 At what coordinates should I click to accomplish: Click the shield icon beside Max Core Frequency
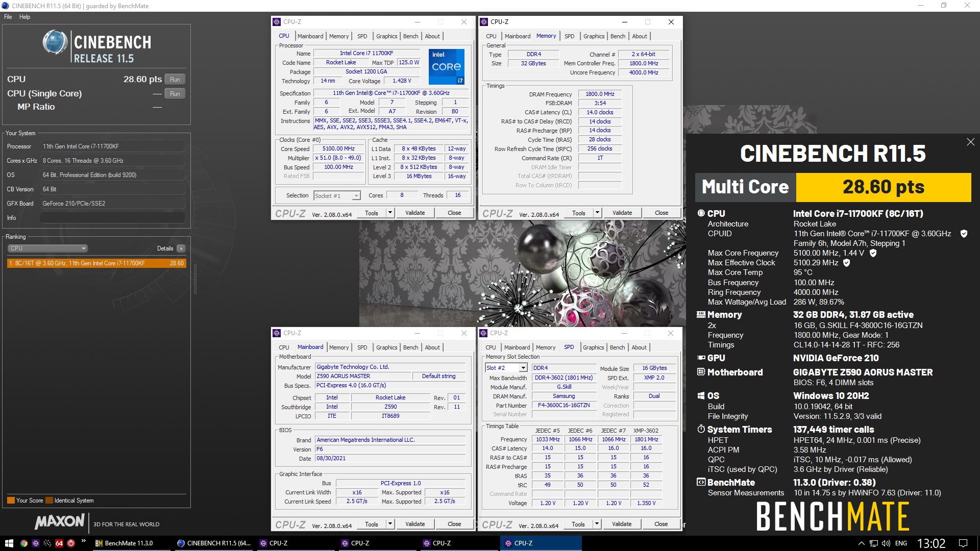873,253
